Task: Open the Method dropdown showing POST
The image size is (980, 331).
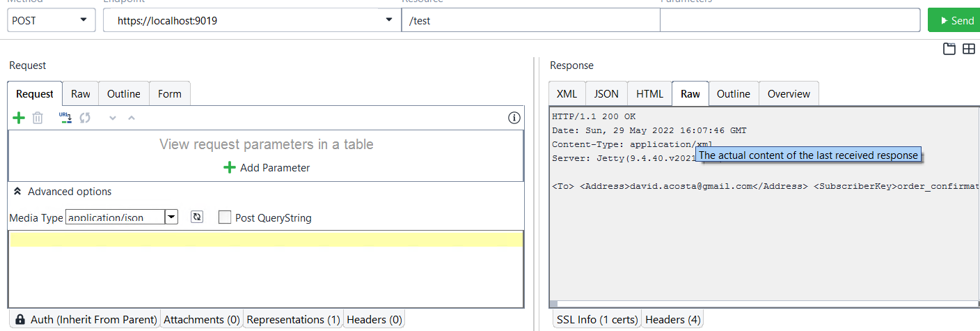Action: click(52, 20)
